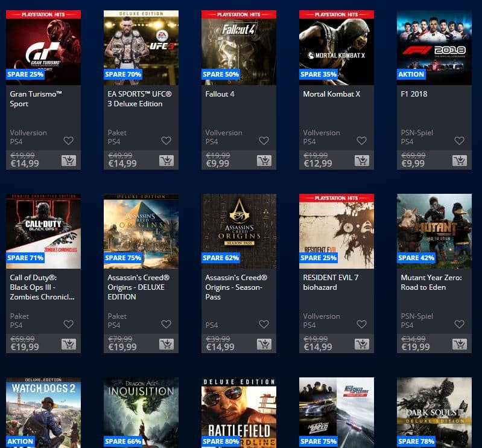This screenshot has width=482, height=448.
Task: Toggle wishlist heart for F1 2018
Action: 460,141
